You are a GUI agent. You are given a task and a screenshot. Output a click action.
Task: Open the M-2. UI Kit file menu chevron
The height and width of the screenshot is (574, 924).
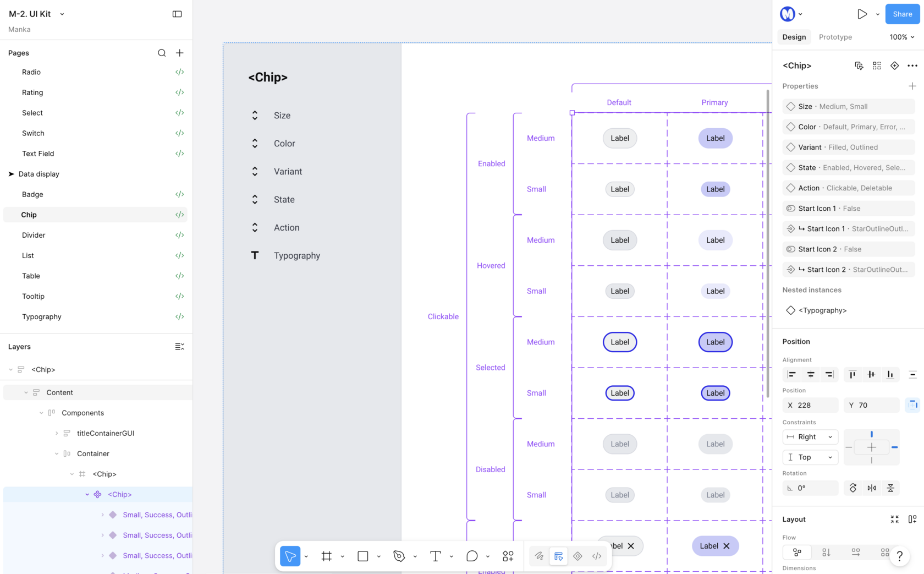pos(62,14)
